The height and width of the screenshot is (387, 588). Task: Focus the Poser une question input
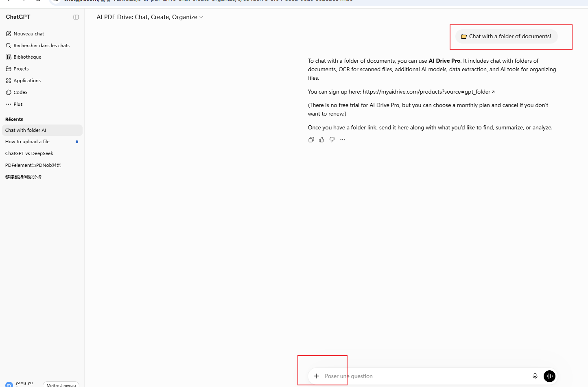[425, 376]
